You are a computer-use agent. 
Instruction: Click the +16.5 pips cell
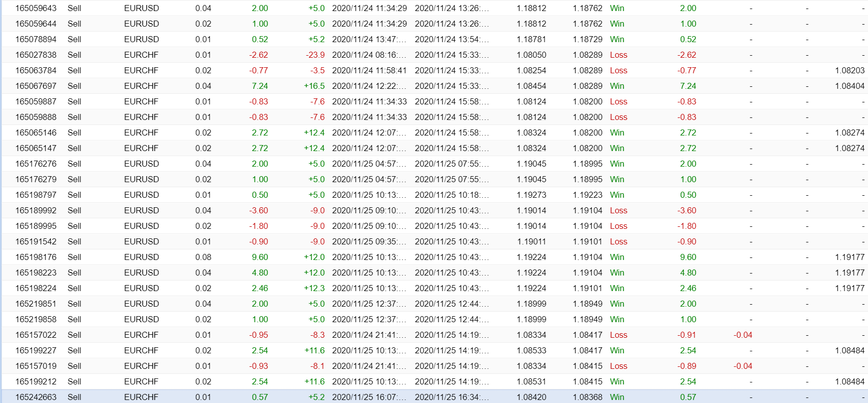coord(314,86)
